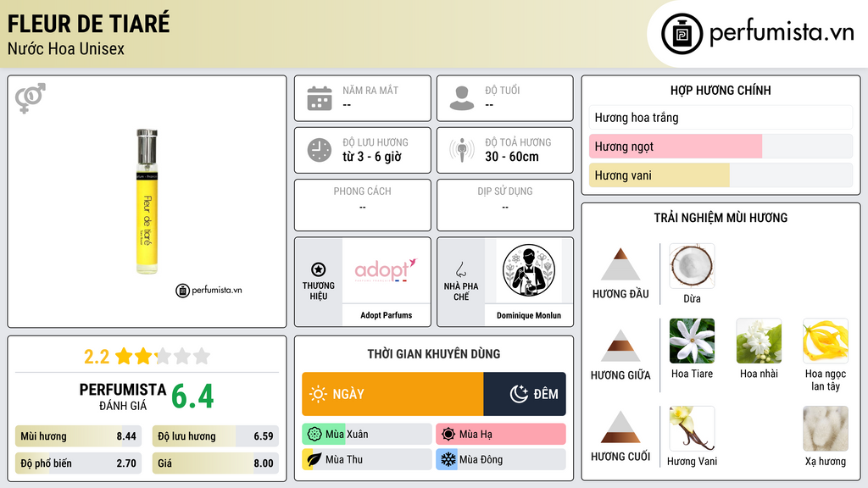Click the Dịp sử dụng card
Image resolution: width=868 pixels, height=488 pixels.
pyautogui.click(x=505, y=205)
